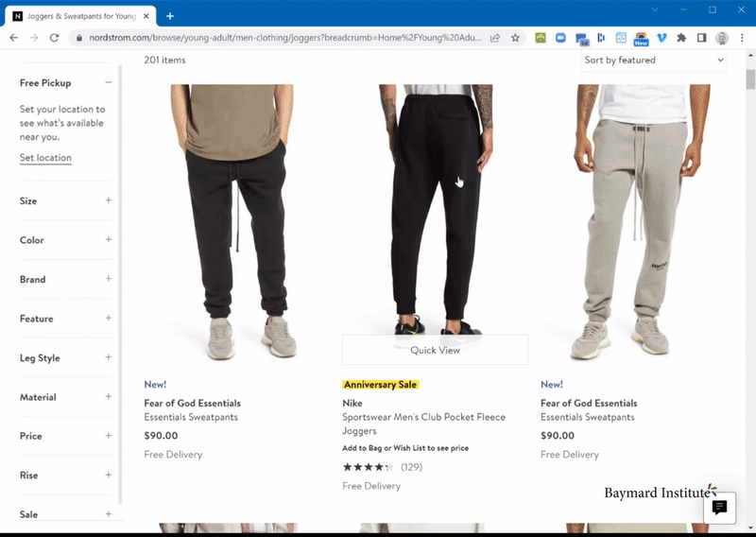Click the Set location link
Screen dimensions: 756x537
[x=45, y=158]
